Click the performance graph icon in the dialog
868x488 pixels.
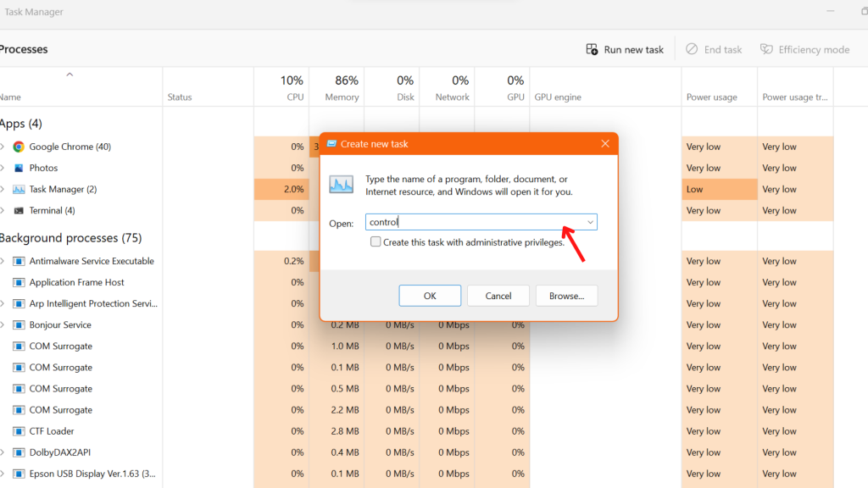tap(341, 184)
